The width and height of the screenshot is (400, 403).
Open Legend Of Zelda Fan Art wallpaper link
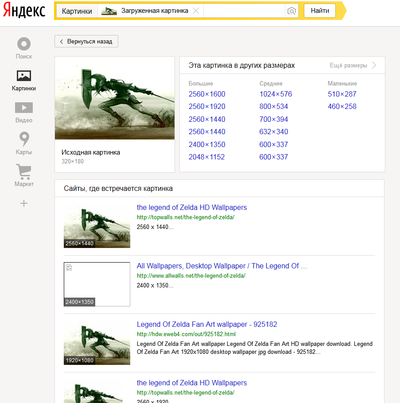207,324
